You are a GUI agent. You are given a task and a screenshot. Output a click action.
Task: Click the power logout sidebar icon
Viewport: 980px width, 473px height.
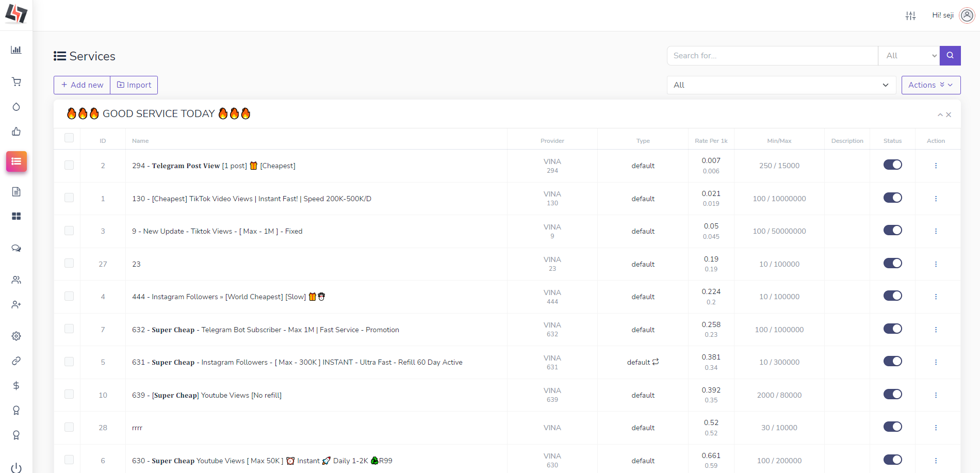[x=16, y=467]
